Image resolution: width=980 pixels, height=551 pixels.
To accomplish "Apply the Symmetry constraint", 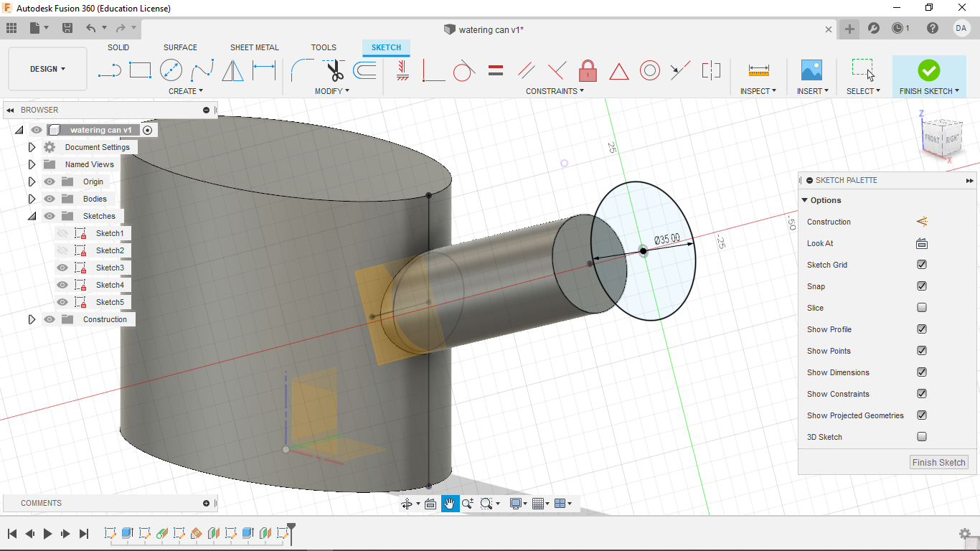I will (x=711, y=70).
